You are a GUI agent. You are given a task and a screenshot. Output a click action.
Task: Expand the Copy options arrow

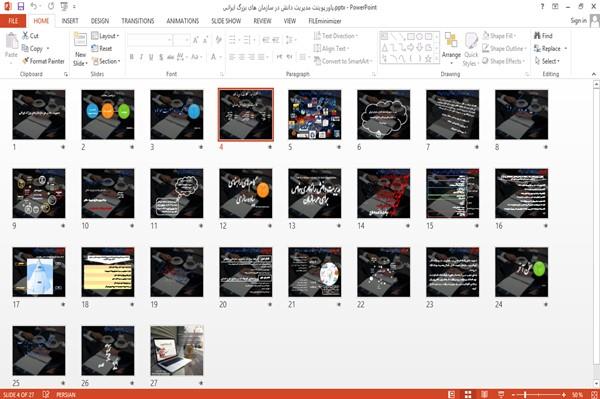coord(48,49)
